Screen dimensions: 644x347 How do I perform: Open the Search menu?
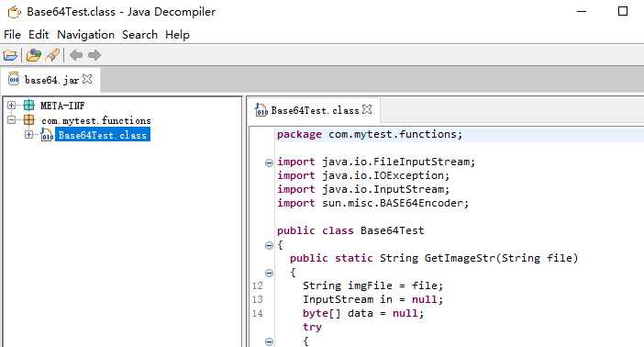(x=139, y=35)
